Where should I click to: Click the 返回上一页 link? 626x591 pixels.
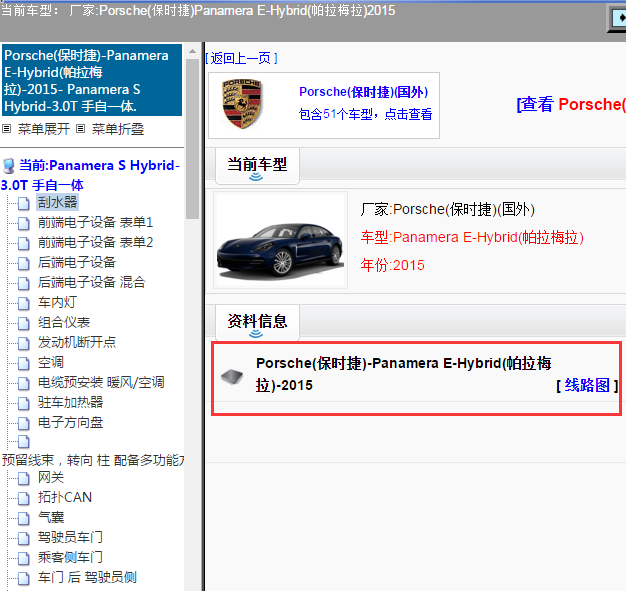pyautogui.click(x=241, y=58)
